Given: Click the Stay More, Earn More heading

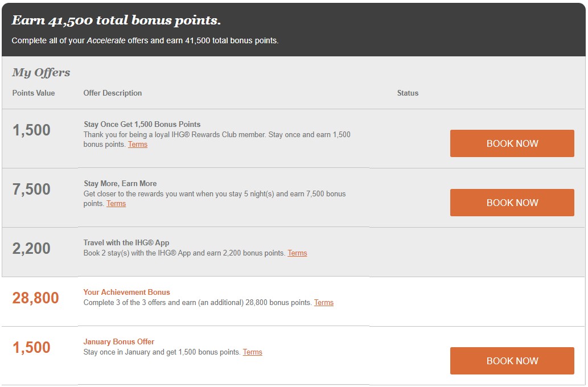Looking at the screenshot, I should [x=120, y=183].
